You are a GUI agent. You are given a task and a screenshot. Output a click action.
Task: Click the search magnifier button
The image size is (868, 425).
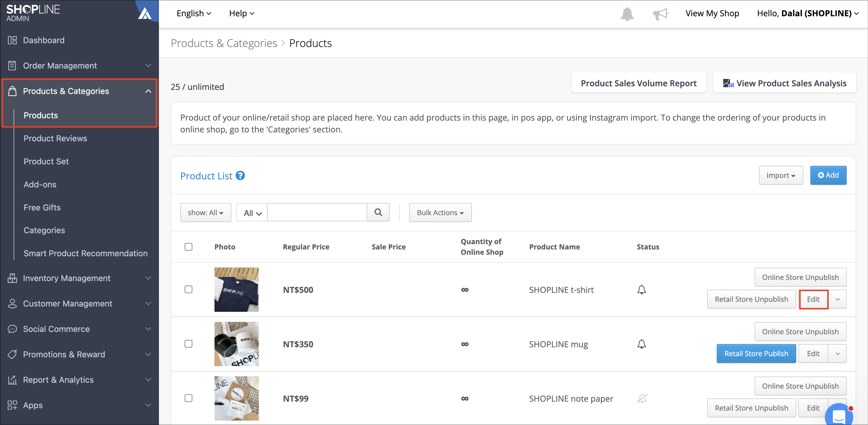click(378, 212)
